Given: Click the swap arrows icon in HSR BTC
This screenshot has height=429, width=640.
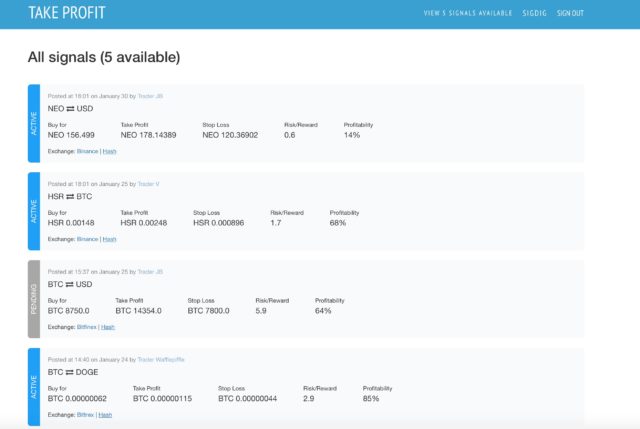Looking at the screenshot, I should [x=69, y=196].
